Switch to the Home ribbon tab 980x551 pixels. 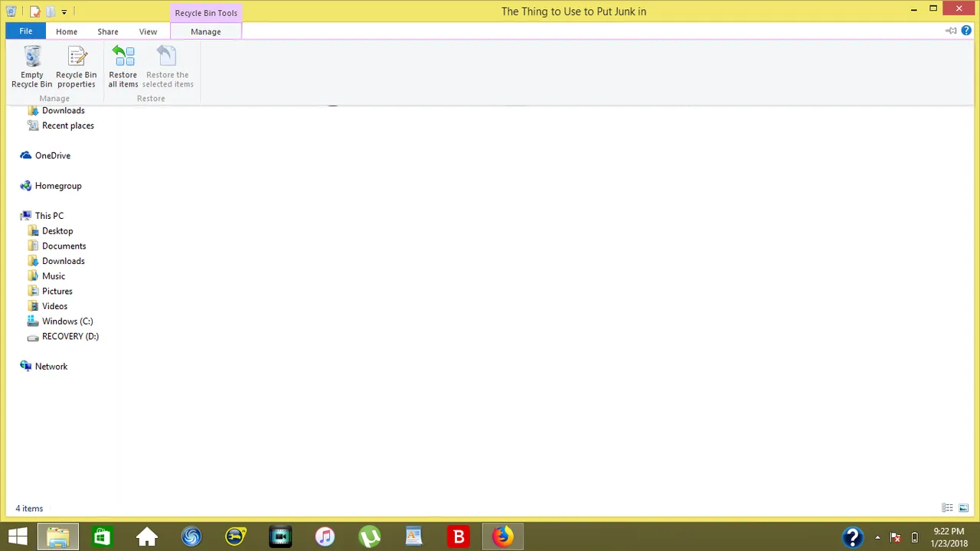[67, 31]
